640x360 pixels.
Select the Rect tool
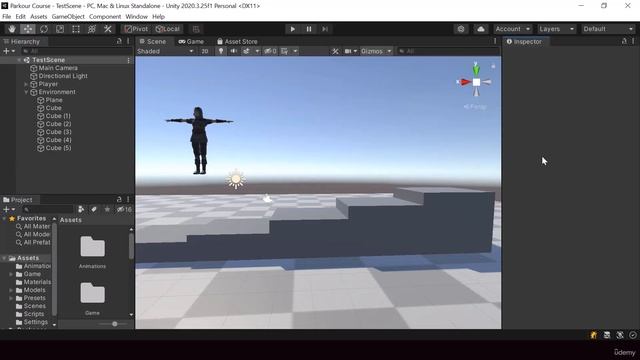click(76, 29)
